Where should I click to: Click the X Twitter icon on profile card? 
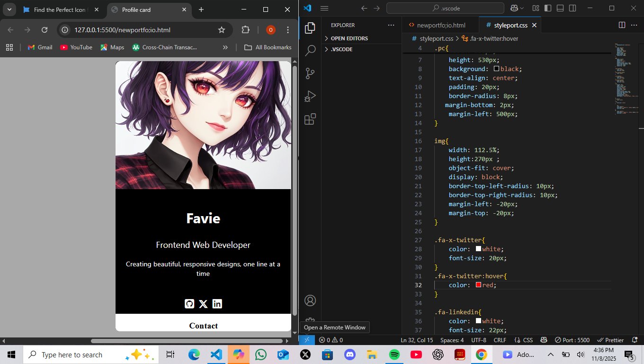tap(203, 304)
